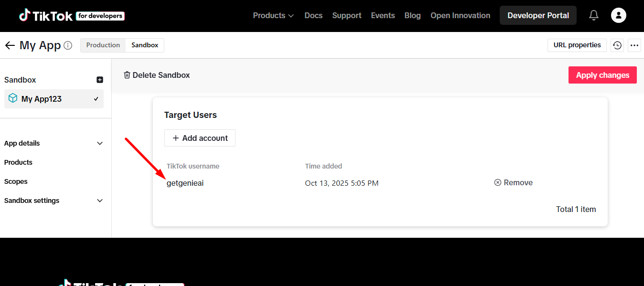The width and height of the screenshot is (644, 286).
Task: Delete the sandbox via trash link
Action: (x=157, y=75)
